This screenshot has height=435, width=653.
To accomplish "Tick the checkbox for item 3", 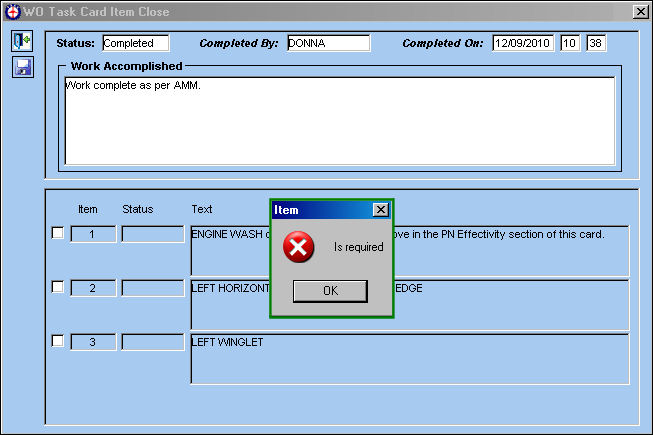I will [x=58, y=341].
